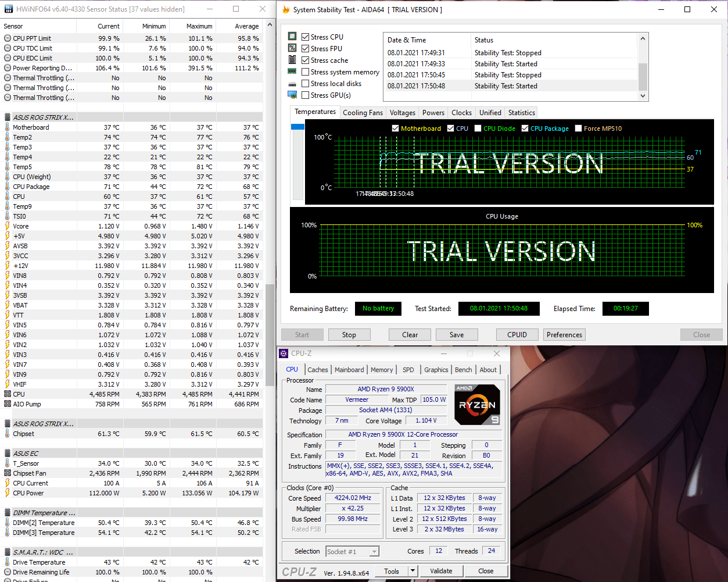Image resolution: width=728 pixels, height=582 pixels.
Task: Open the Memory tab in CPU-Z
Action: pos(382,370)
